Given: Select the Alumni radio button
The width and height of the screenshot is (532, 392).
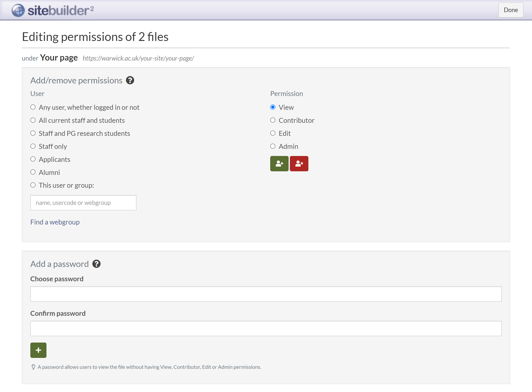Looking at the screenshot, I should [x=33, y=172].
